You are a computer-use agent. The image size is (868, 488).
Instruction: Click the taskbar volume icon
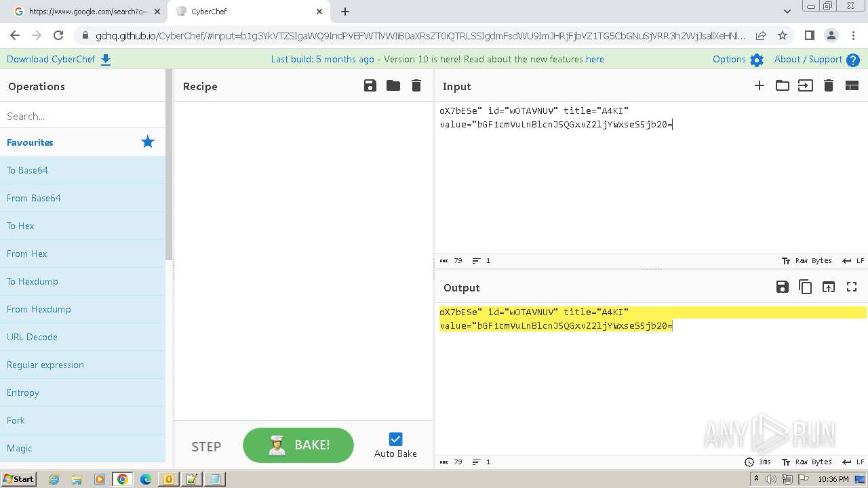[771, 479]
